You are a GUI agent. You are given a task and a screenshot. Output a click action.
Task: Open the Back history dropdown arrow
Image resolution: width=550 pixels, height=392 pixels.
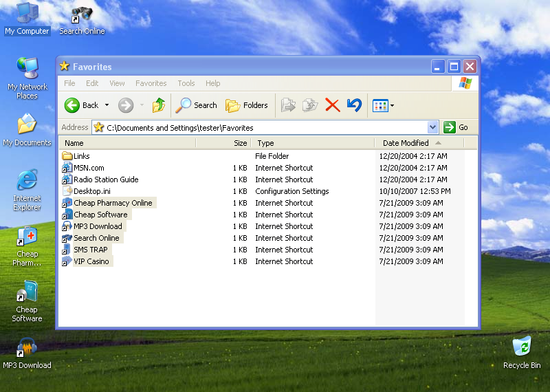[107, 105]
